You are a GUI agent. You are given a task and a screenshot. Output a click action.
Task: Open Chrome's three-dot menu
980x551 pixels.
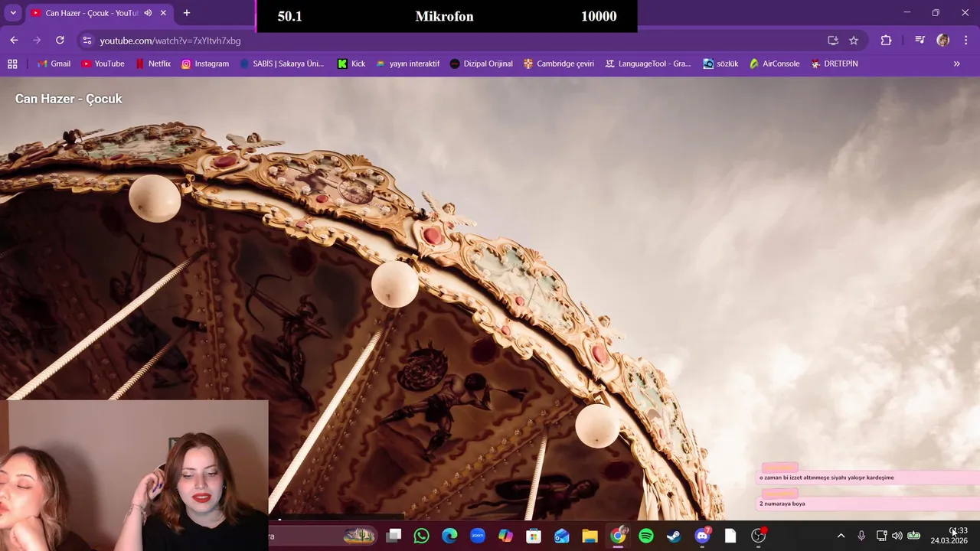coord(965,41)
